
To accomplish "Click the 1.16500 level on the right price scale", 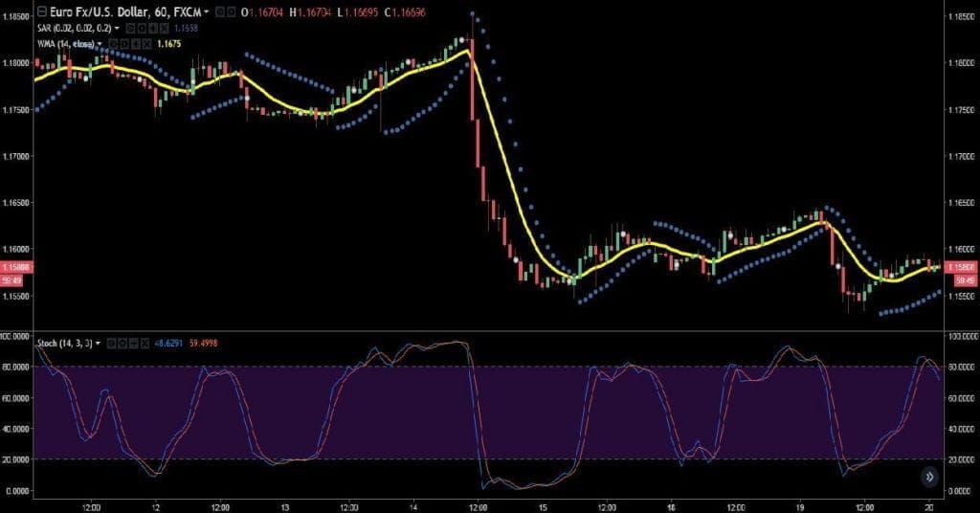I will [x=961, y=203].
